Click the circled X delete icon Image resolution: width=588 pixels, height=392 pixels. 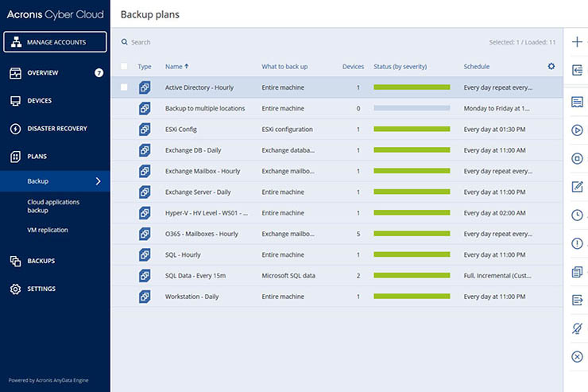(577, 357)
